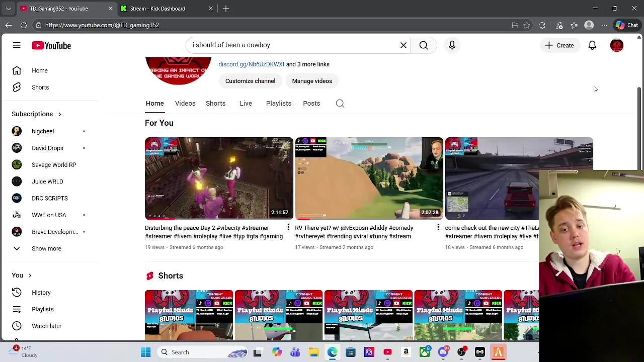644x362 pixels.
Task: Open the channel Posts tab
Action: click(x=311, y=103)
